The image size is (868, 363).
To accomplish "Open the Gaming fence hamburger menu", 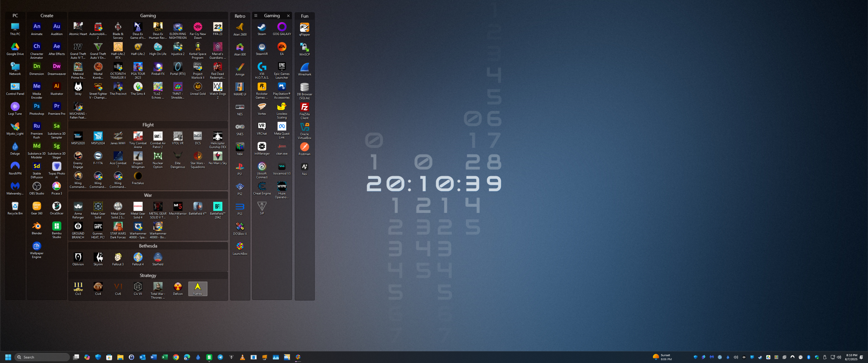I will pos(256,15).
